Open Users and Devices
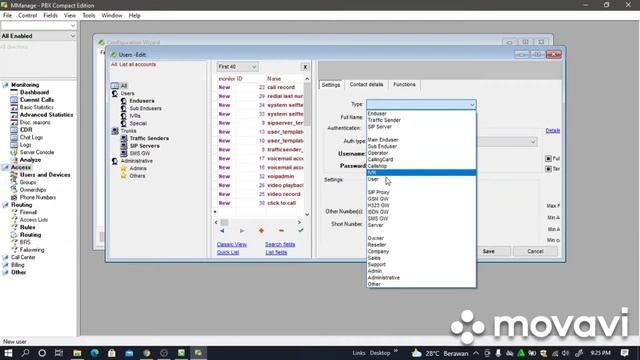 (x=45, y=175)
